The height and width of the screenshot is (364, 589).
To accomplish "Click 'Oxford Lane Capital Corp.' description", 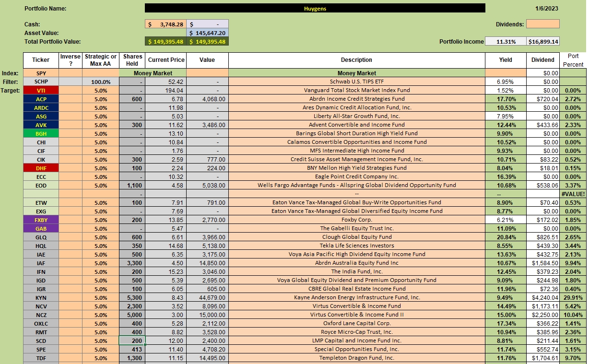I will pyautogui.click(x=356, y=323).
